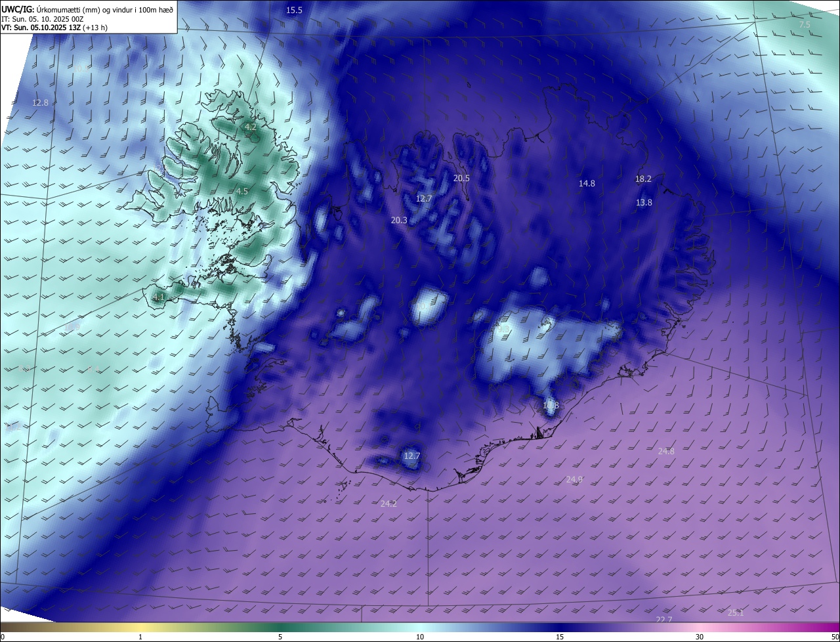
Task: Click the 24.9 value label on the map
Action: pyautogui.click(x=574, y=480)
